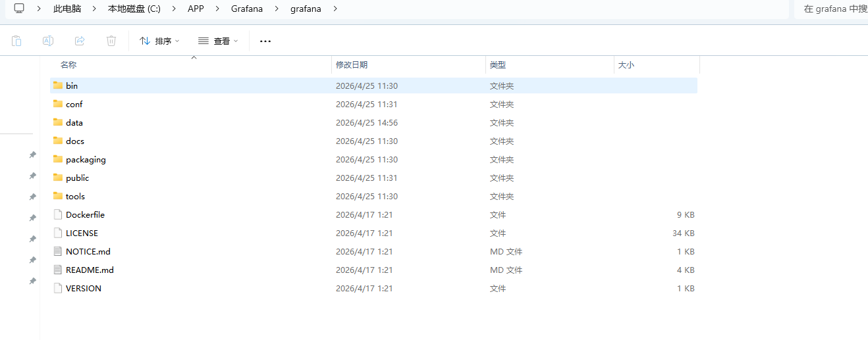This screenshot has width=868, height=340.
Task: Go to APP folder in breadcrumb
Action: pos(196,9)
